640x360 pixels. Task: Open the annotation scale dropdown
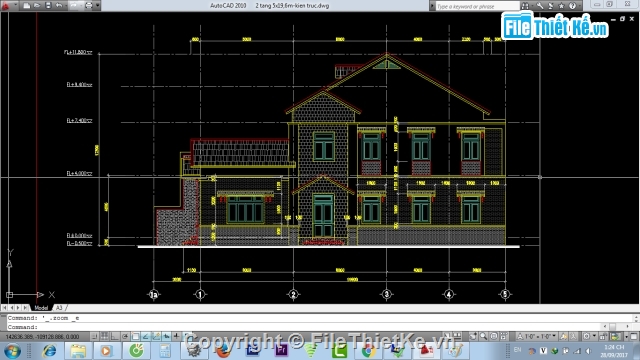click(538, 336)
